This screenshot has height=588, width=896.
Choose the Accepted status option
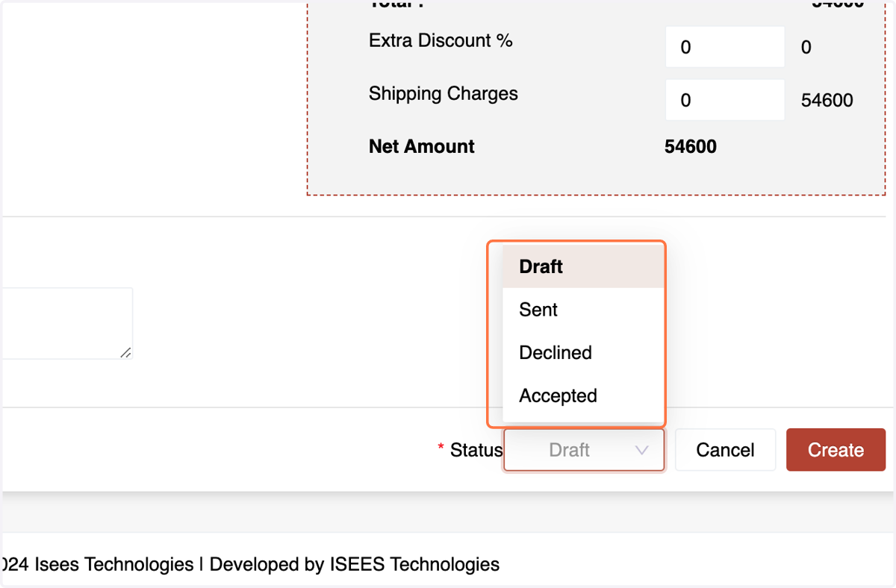point(583,395)
